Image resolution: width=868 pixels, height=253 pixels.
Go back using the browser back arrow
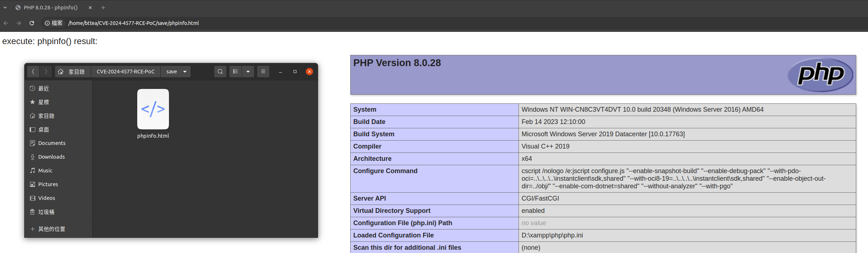pyautogui.click(x=6, y=23)
